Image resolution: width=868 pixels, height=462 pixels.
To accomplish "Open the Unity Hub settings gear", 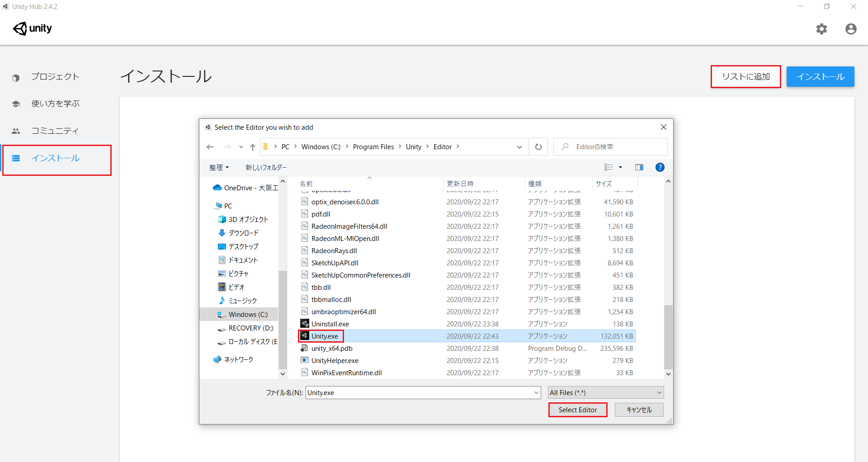I will coord(822,29).
